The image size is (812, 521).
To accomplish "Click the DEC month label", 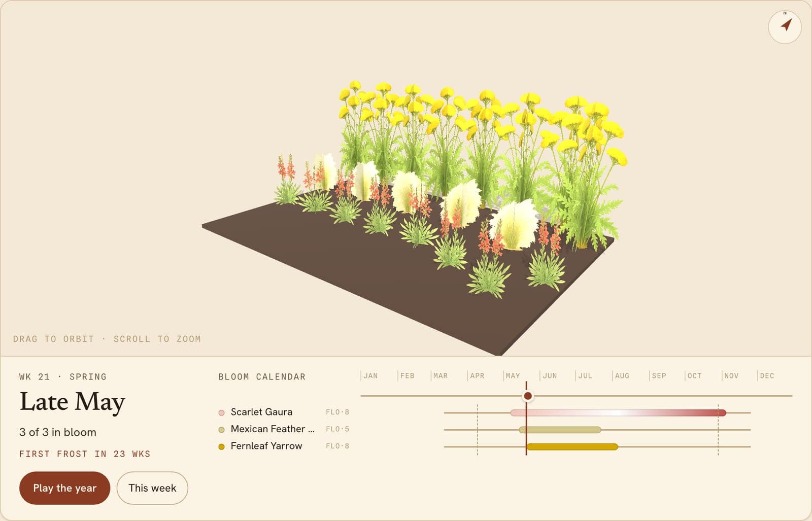I will 767,376.
